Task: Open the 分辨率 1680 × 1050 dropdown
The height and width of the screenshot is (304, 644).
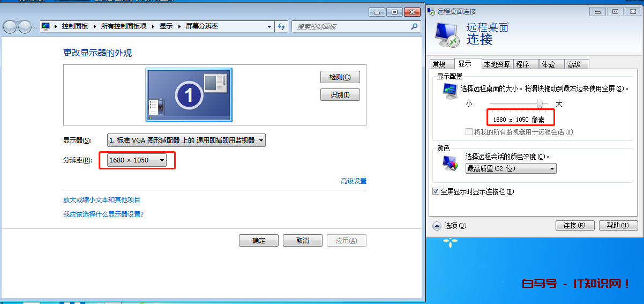Action: pos(137,160)
